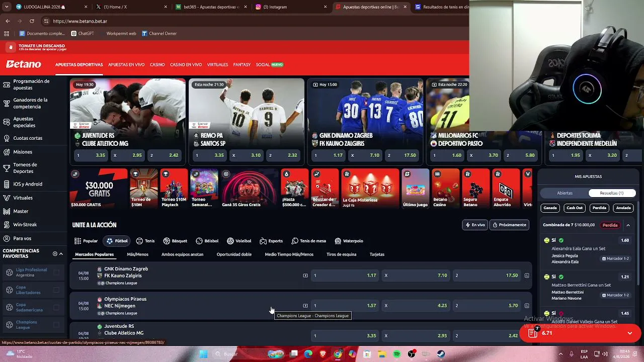Open Apuestas Deportivas menu
The image size is (644, 362).
click(x=79, y=65)
